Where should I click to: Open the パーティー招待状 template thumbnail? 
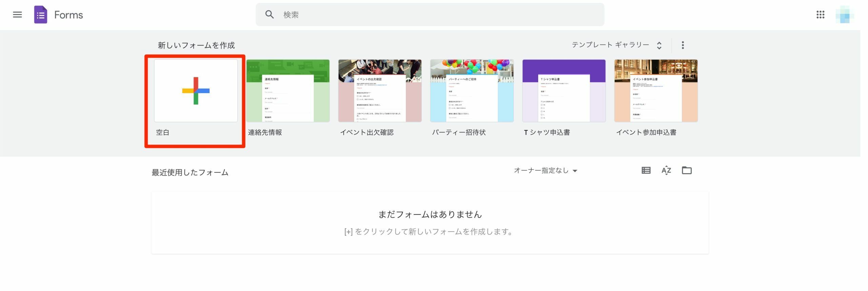click(x=472, y=91)
